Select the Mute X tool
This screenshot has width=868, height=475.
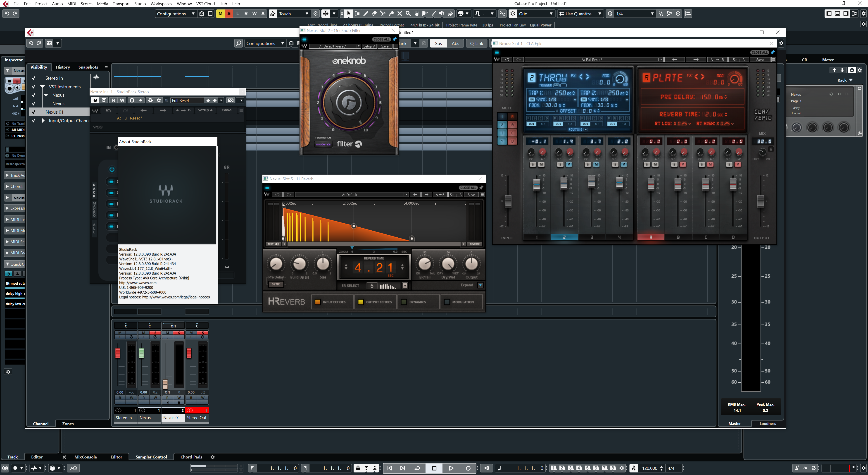(x=400, y=14)
